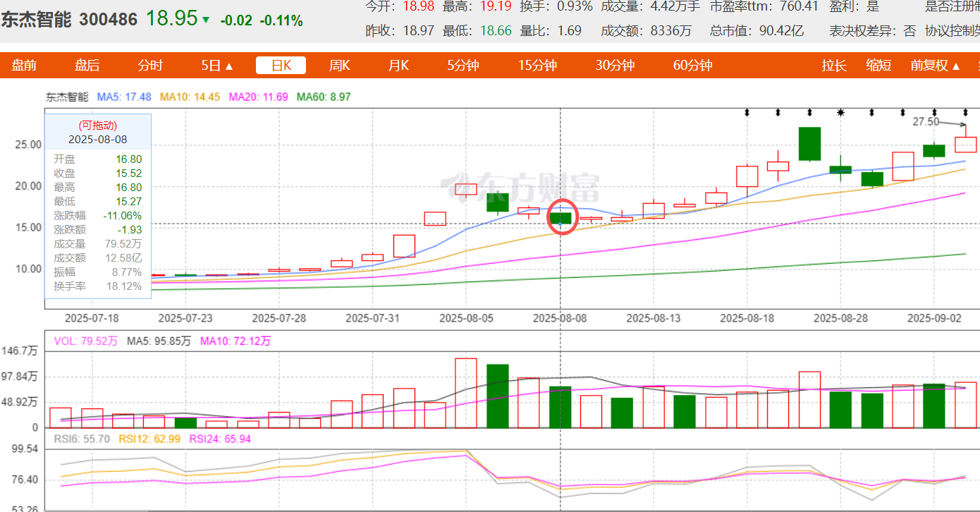Switch to the 月K monthly chart
Image resolution: width=980 pixels, height=512 pixels.
[398, 66]
